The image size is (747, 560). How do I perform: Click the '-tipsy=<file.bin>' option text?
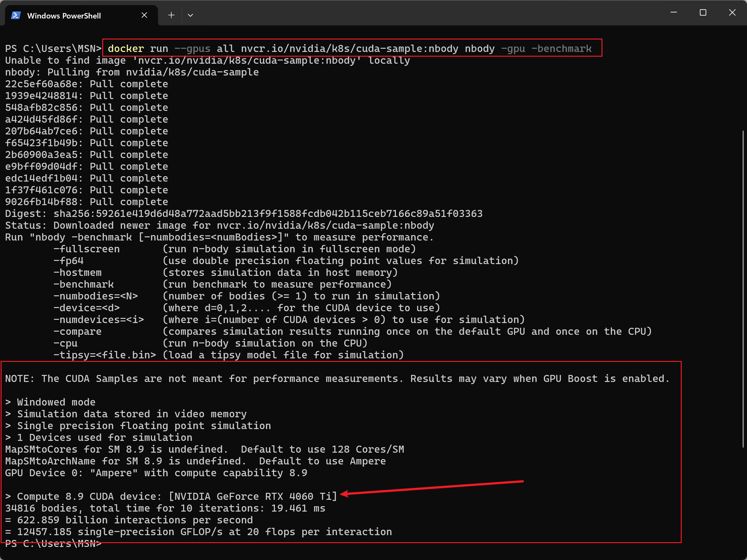[x=105, y=355]
